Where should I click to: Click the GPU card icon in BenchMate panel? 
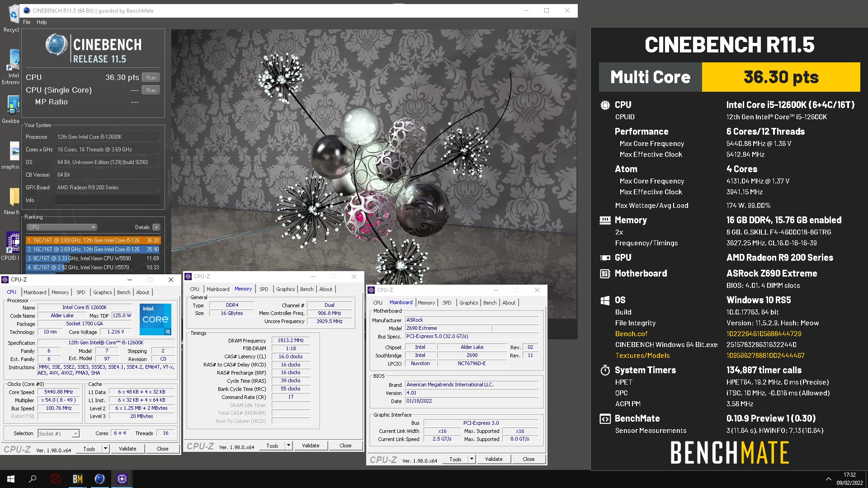coord(605,258)
